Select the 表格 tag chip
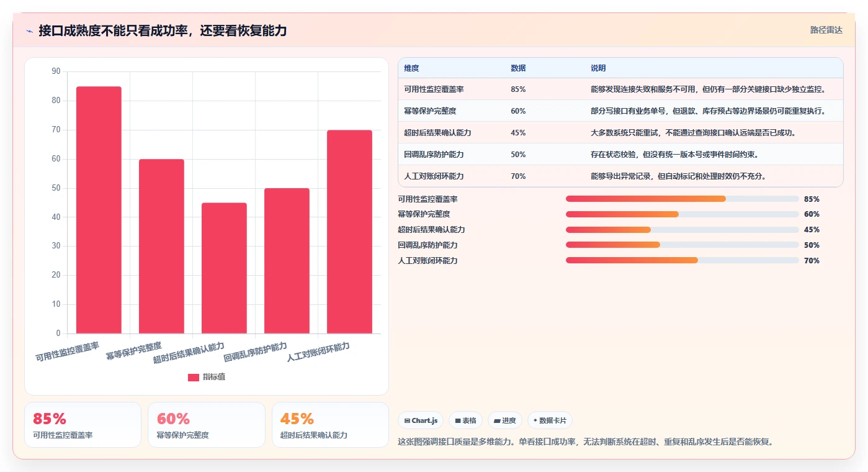 [465, 420]
